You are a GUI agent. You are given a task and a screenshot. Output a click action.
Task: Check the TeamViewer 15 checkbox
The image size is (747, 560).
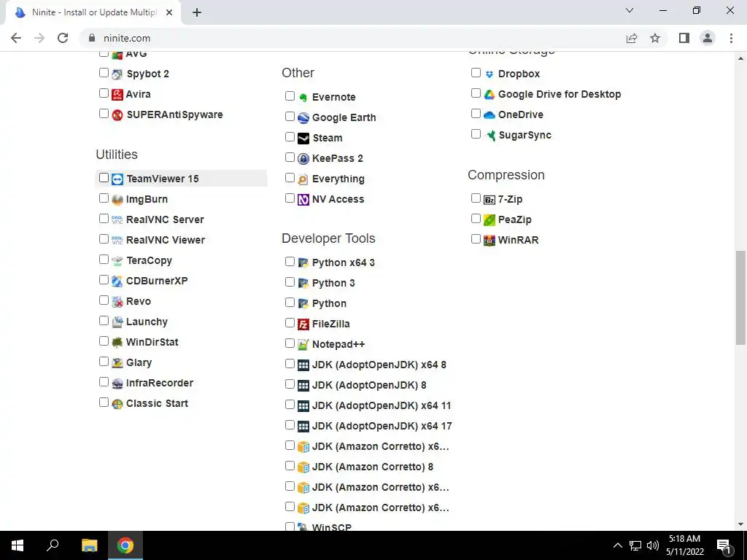click(104, 178)
